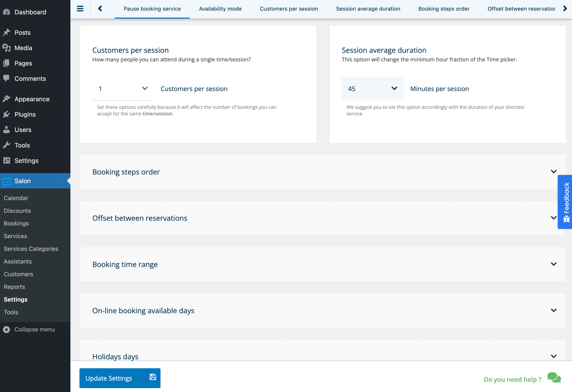Click the Salon calendar icon in the sidebar
572x392 pixels.
click(7, 181)
